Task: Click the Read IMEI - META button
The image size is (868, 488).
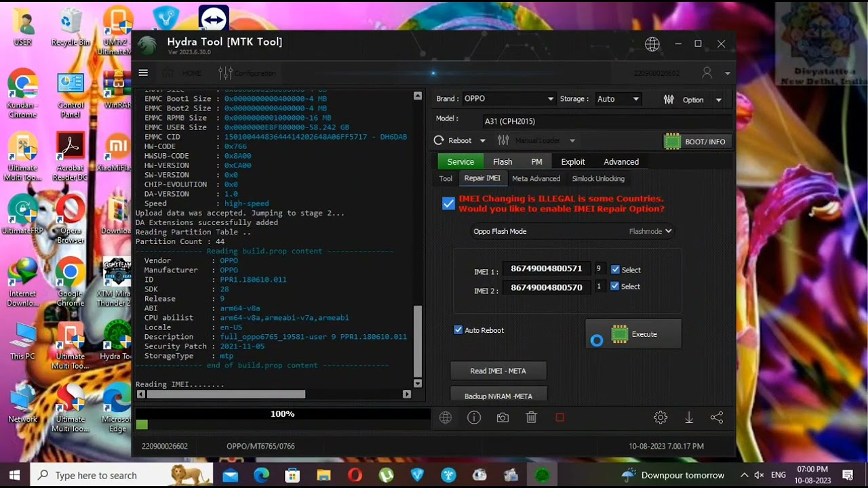Action: click(x=498, y=371)
